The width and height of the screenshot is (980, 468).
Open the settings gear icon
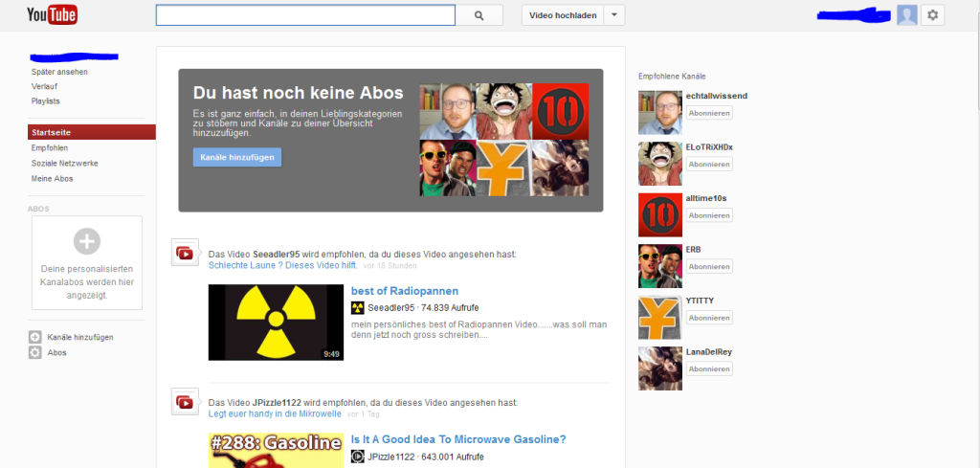tap(934, 15)
